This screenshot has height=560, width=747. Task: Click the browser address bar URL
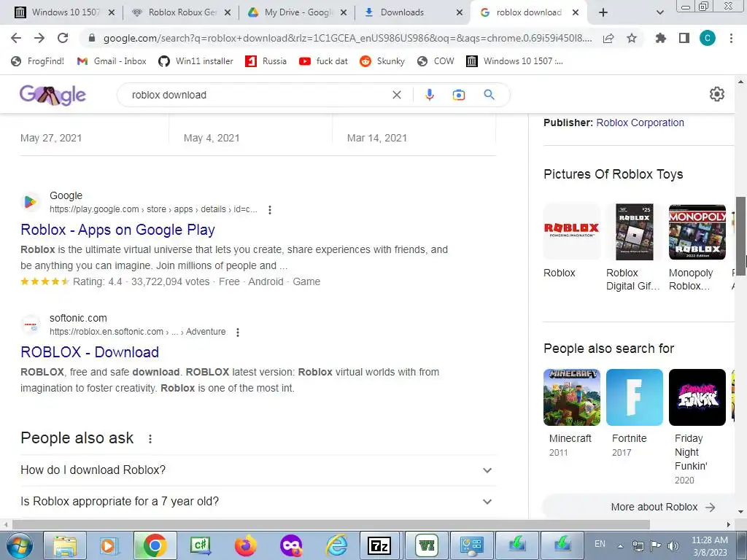(348, 38)
